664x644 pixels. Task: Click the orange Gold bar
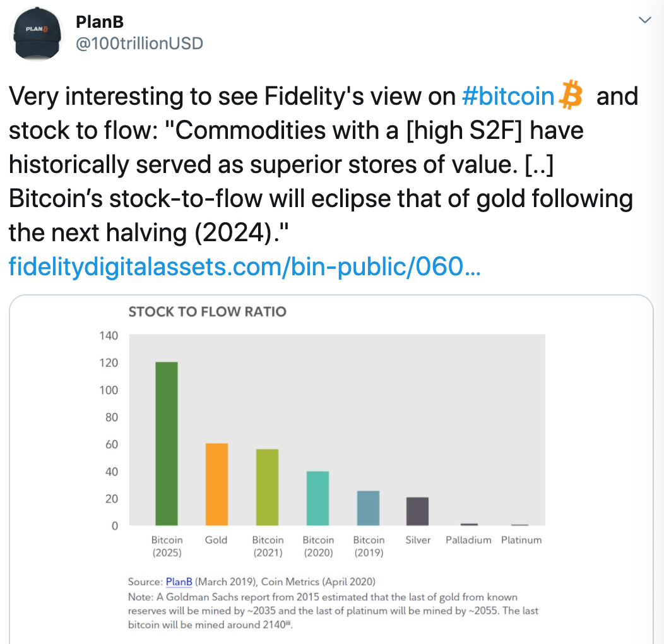click(217, 484)
